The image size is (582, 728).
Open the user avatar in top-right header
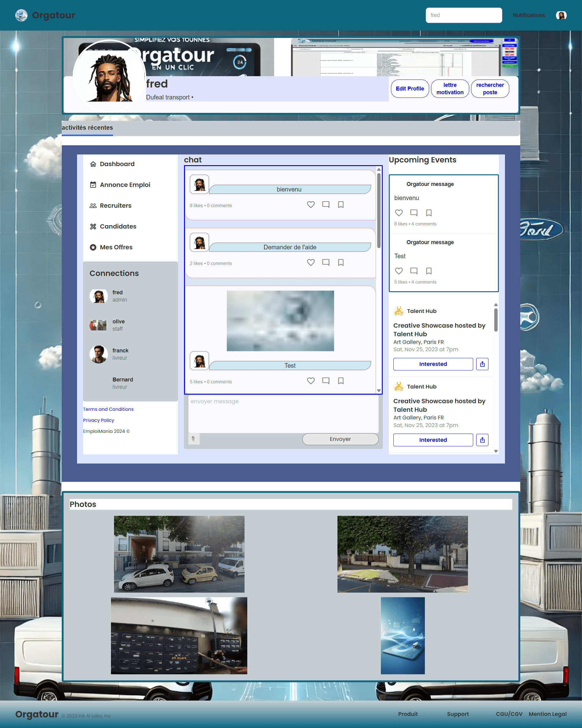tap(561, 16)
